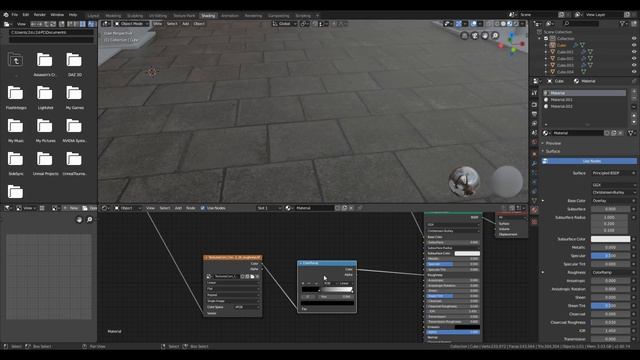640x360 pixels.
Task: Open the Surface Principled BSDF dropdown
Action: (613, 173)
